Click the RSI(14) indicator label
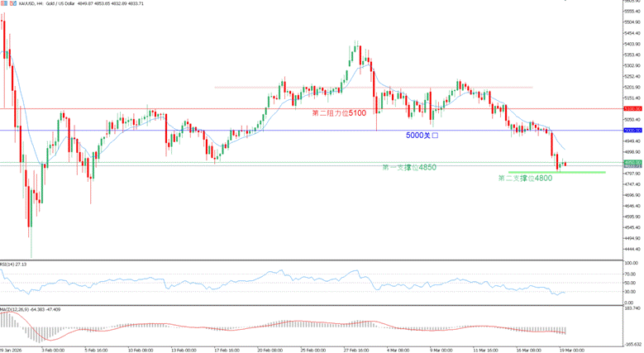 [13, 265]
